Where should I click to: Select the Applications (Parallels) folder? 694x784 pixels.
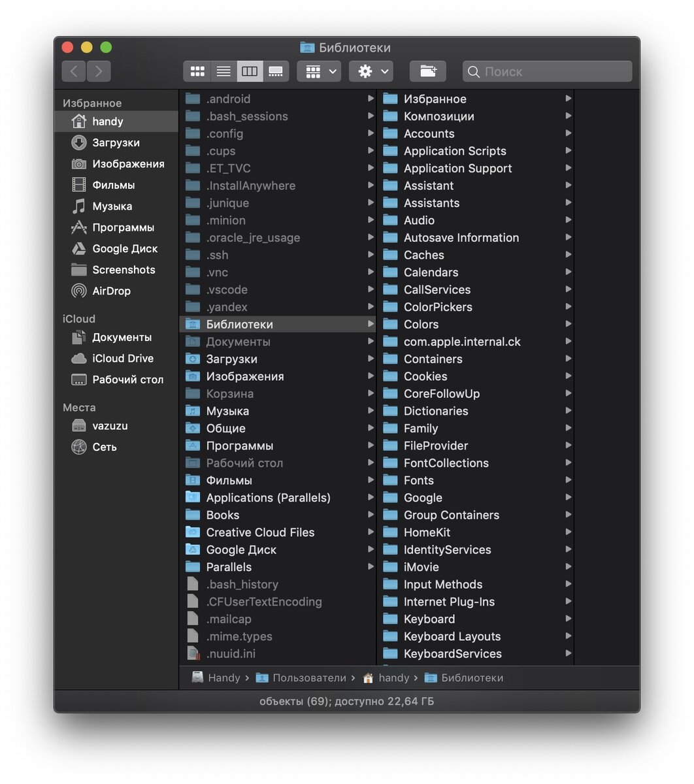tap(278, 498)
